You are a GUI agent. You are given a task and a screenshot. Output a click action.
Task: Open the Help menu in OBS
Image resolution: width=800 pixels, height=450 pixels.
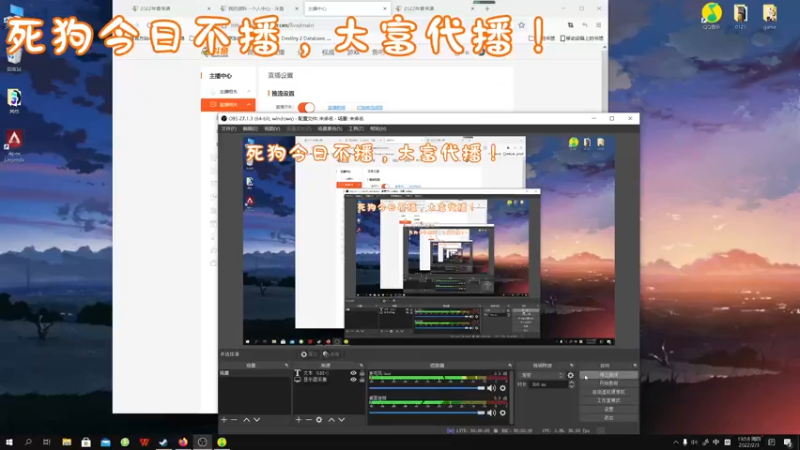[378, 129]
